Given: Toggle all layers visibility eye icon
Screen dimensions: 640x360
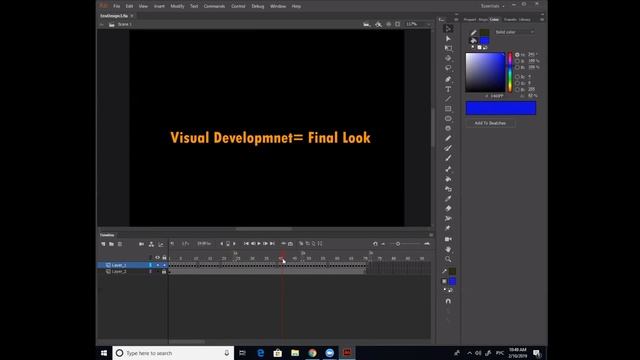Looking at the screenshot, I should point(157,258).
